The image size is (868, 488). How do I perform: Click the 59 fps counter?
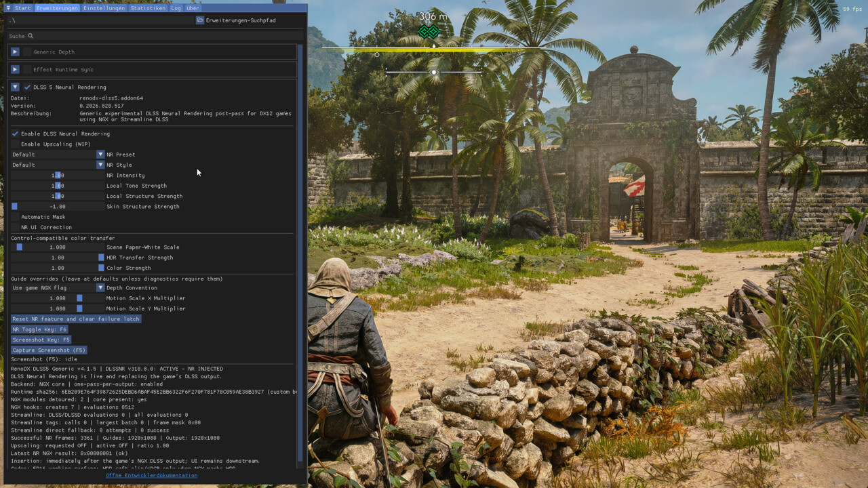(x=852, y=9)
